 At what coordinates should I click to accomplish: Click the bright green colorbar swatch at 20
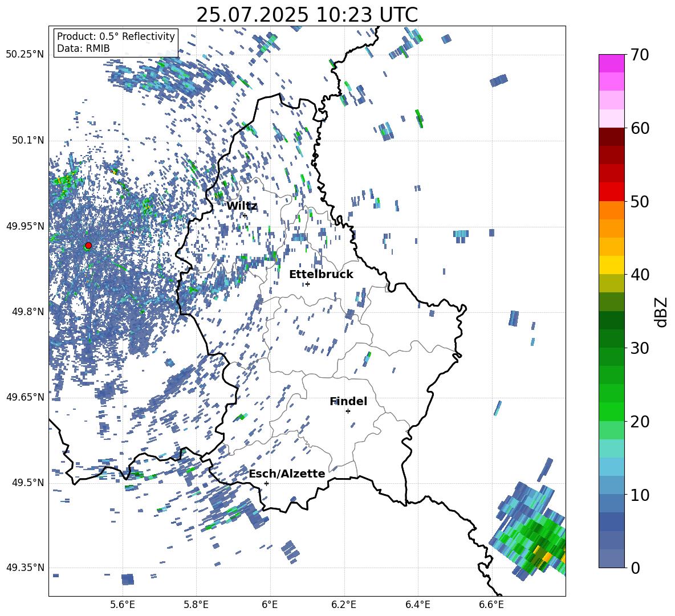611,411
